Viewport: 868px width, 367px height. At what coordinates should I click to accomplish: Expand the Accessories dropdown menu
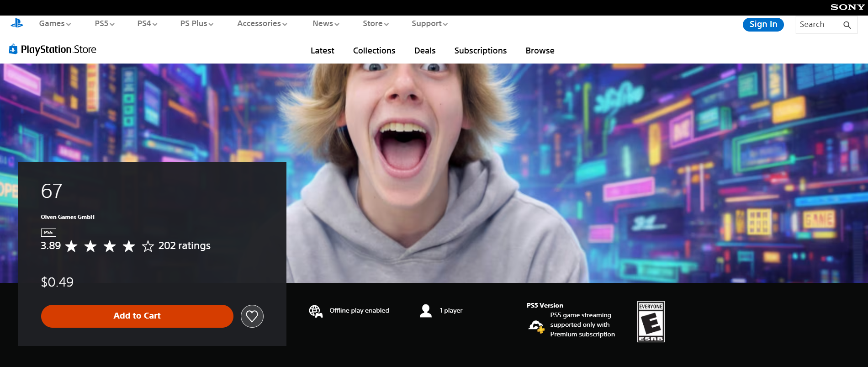[262, 24]
